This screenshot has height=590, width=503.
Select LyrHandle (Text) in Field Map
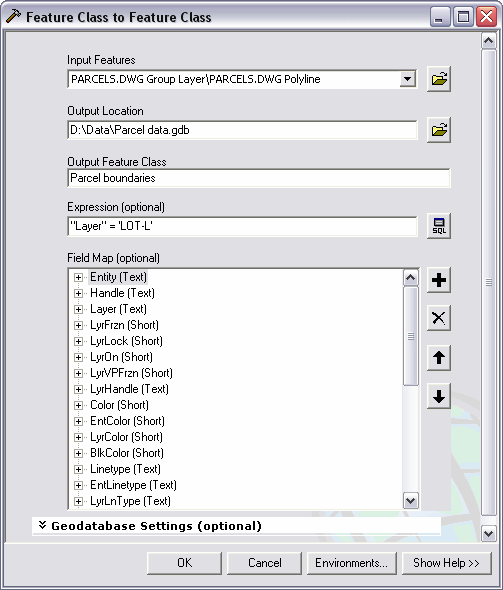point(129,389)
